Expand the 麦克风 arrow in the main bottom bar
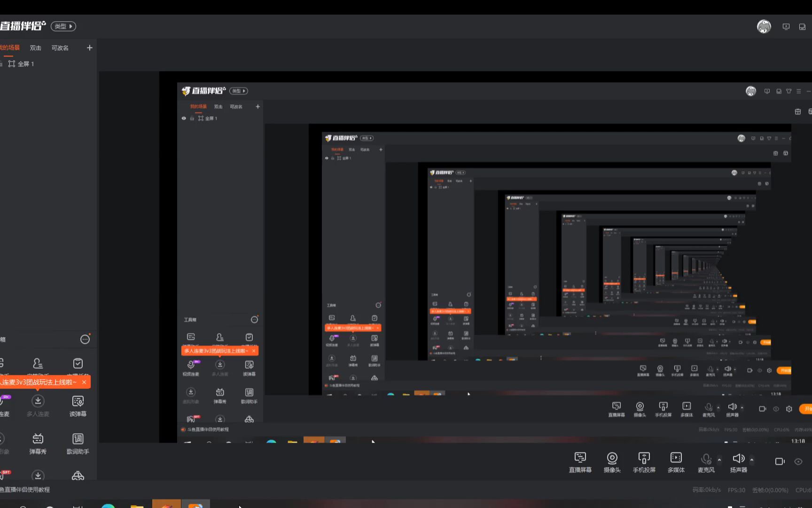The image size is (812, 508). [719, 460]
